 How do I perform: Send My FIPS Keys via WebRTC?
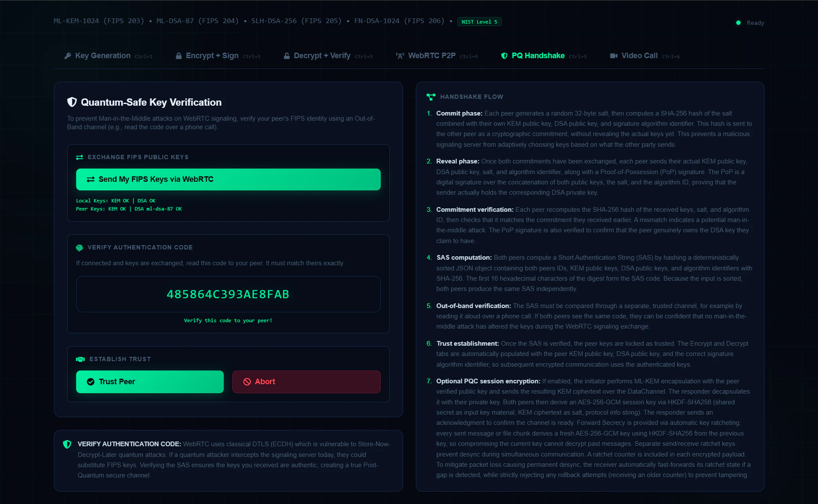pos(228,179)
